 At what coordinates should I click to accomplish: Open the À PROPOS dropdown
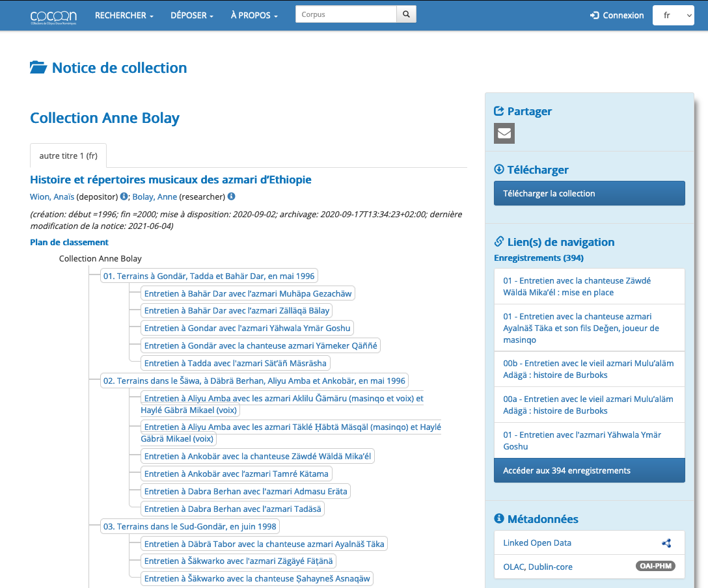click(x=254, y=16)
